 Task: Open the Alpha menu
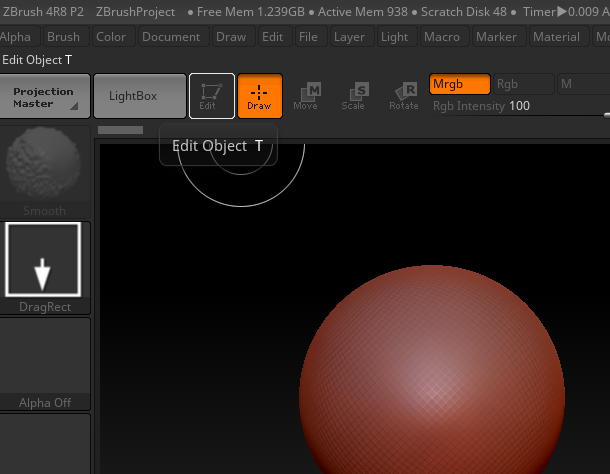click(x=18, y=37)
